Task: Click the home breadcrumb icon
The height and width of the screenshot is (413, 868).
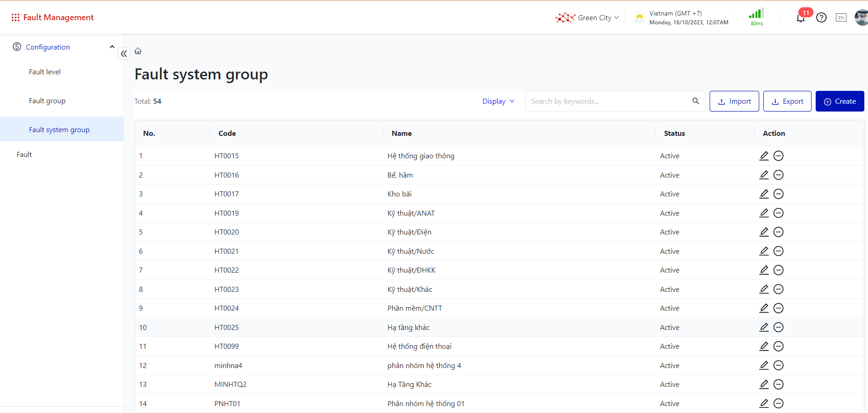Action: click(x=138, y=51)
